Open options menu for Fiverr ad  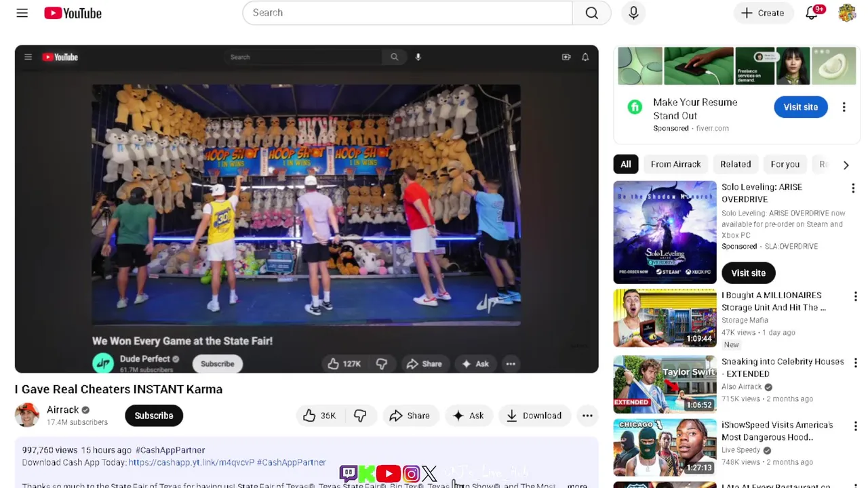coord(844,107)
